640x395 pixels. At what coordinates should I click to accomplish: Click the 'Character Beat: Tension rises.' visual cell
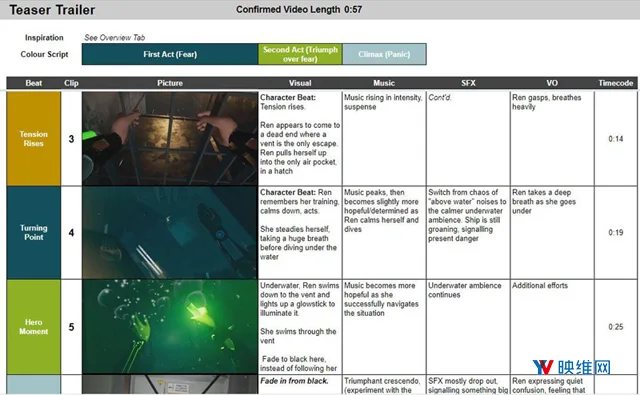point(300,139)
